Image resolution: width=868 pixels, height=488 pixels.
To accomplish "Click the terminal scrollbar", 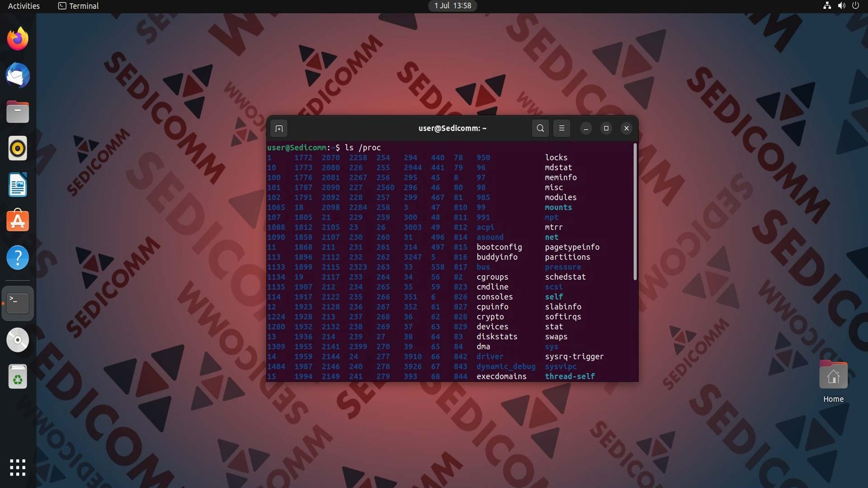I will [635, 211].
